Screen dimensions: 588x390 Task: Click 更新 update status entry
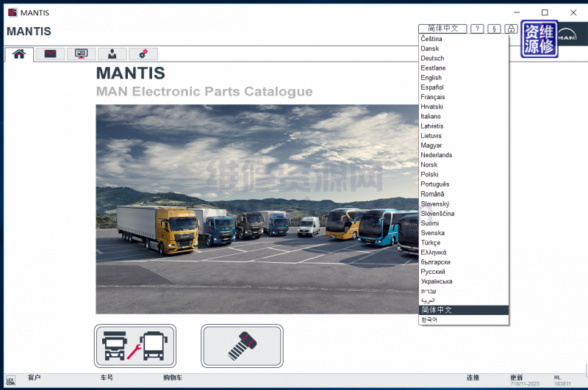(x=525, y=380)
